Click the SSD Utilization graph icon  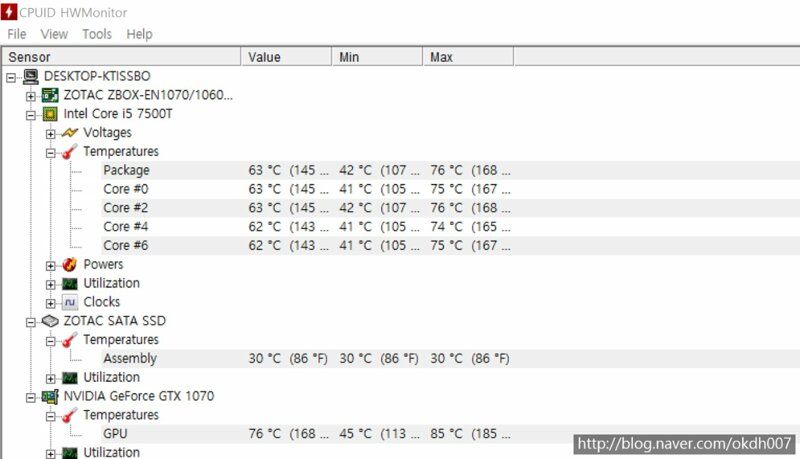point(70,378)
